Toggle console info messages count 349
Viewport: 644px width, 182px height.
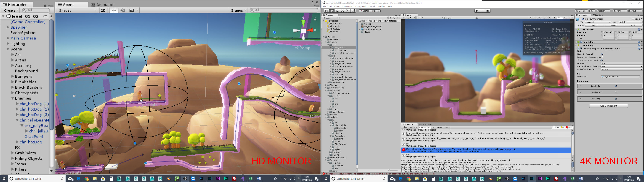coord(555,127)
